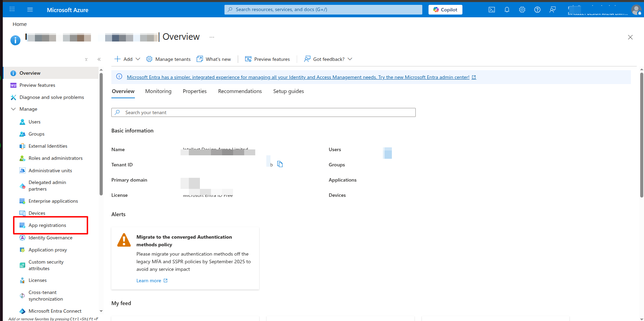This screenshot has height=321, width=644.
Task: Open Preview features in the toolbar
Action: (x=267, y=59)
